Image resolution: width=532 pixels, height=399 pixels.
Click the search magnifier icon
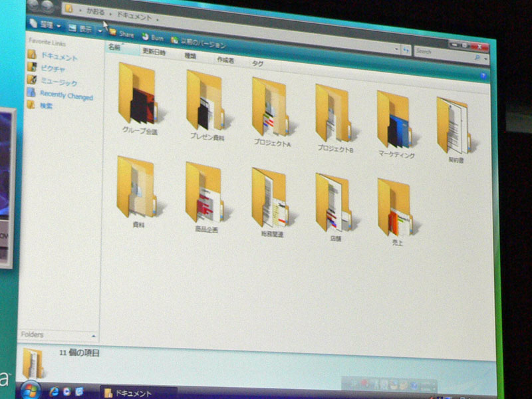tap(477, 57)
